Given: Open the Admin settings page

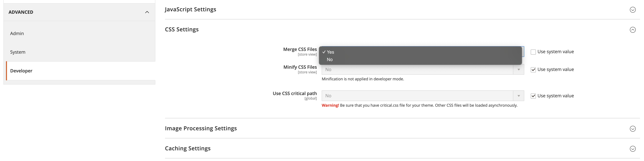Looking at the screenshot, I should 17,33.
